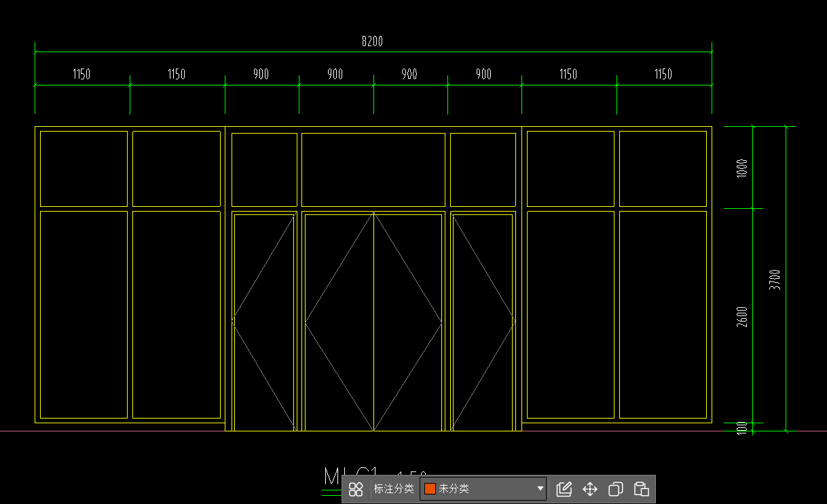Viewport: 827px width, 504px height.
Task: Open the edit annotation pencil icon
Action: pyautogui.click(x=564, y=489)
